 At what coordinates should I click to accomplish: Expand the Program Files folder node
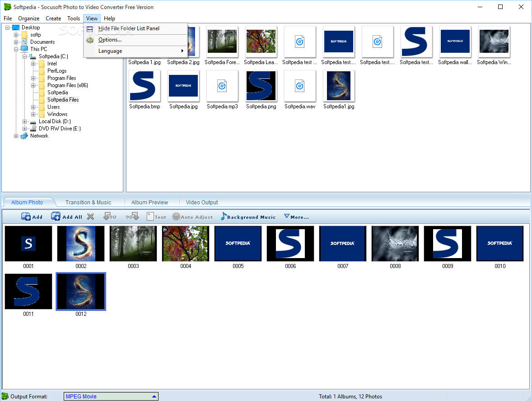pyautogui.click(x=33, y=78)
